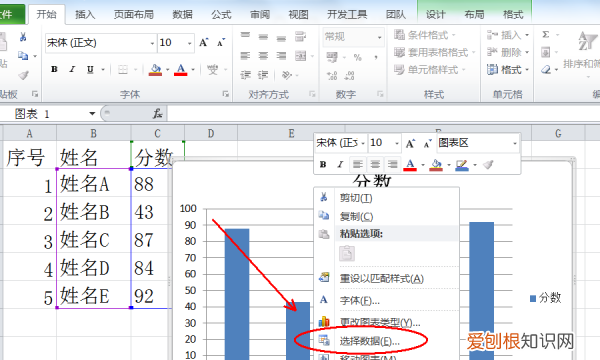This screenshot has height=360, width=600.
Task: Select column header B
Action: [93, 134]
